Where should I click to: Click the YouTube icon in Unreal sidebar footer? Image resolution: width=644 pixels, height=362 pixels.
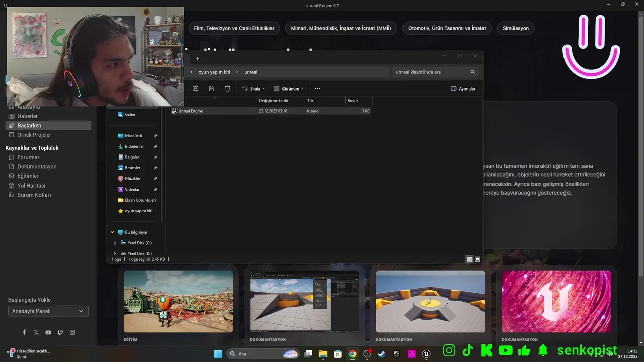coord(48,332)
